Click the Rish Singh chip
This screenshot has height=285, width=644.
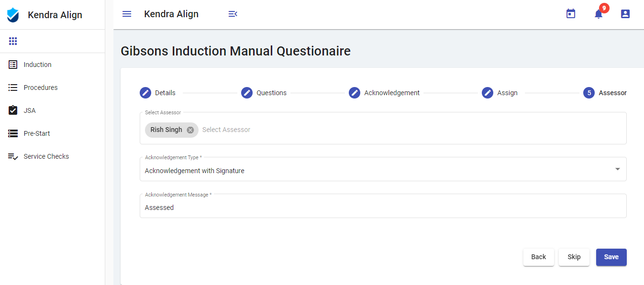coord(171,130)
